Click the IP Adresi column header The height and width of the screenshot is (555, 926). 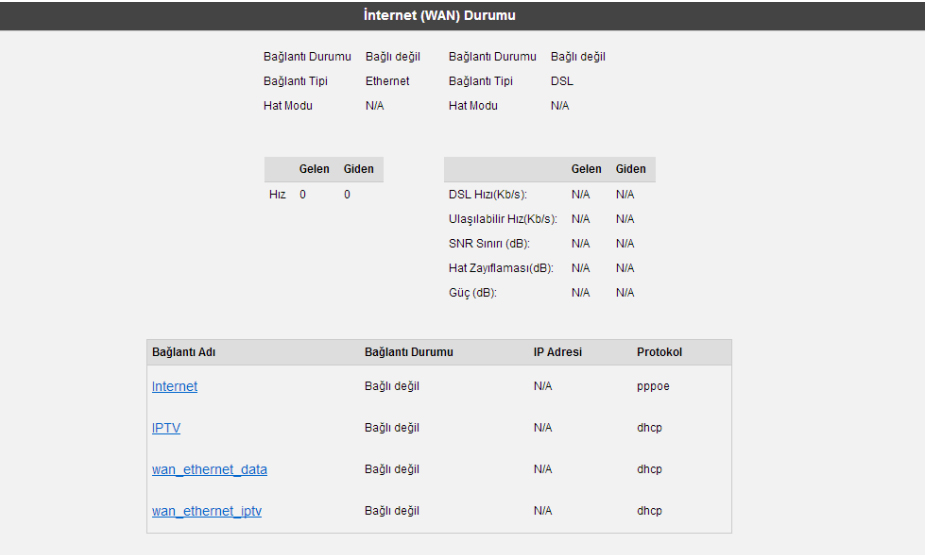[557, 352]
